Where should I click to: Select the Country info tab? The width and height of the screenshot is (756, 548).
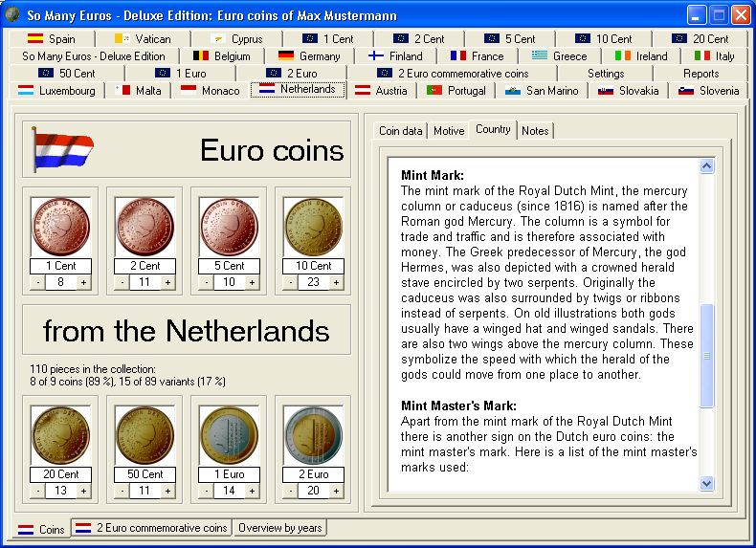[493, 129]
